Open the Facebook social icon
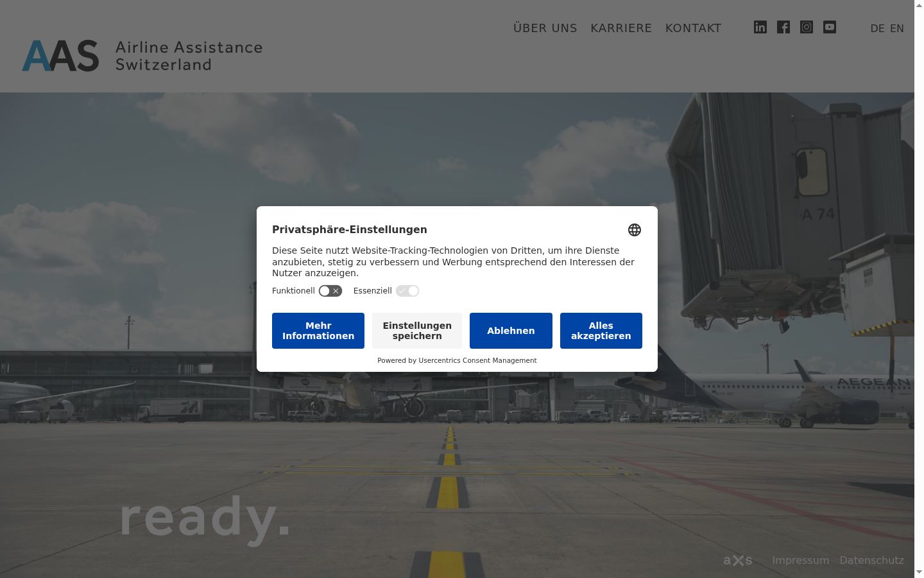The height and width of the screenshot is (578, 924). pyautogui.click(x=783, y=27)
